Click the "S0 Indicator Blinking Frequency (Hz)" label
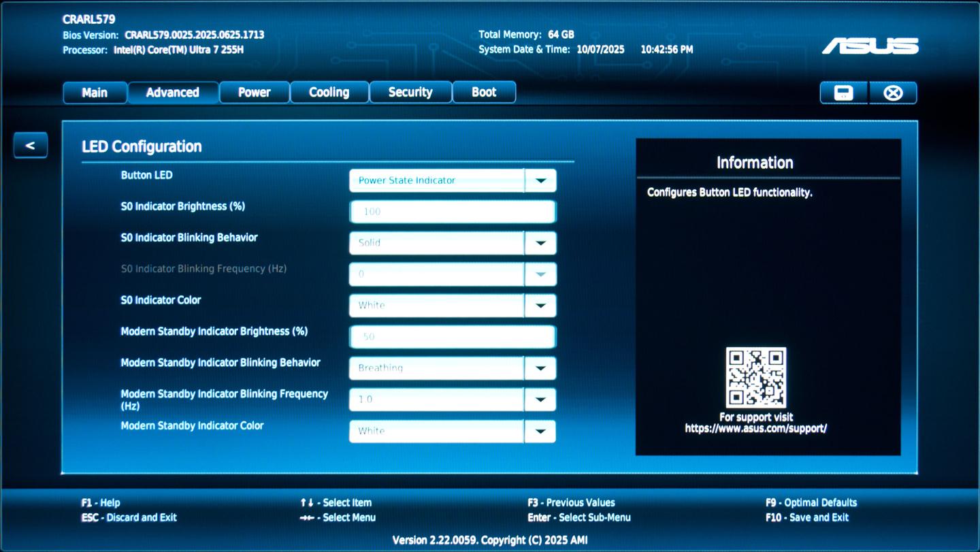The image size is (980, 552). [203, 269]
